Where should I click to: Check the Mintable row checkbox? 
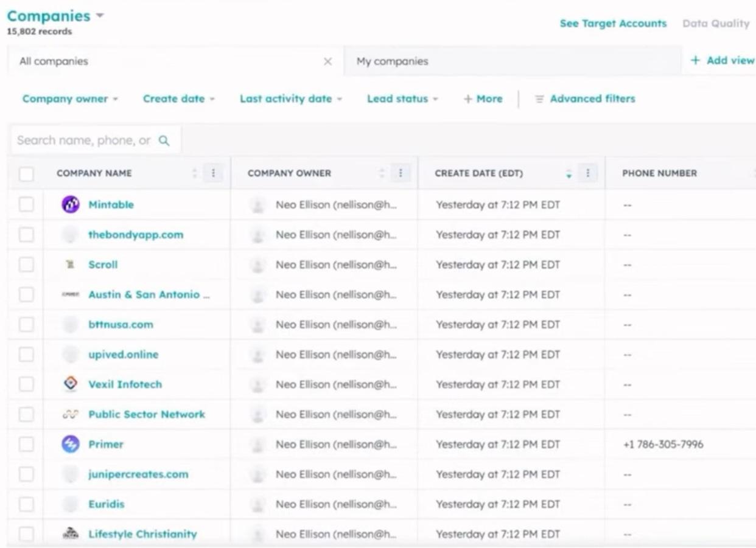pyautogui.click(x=26, y=204)
